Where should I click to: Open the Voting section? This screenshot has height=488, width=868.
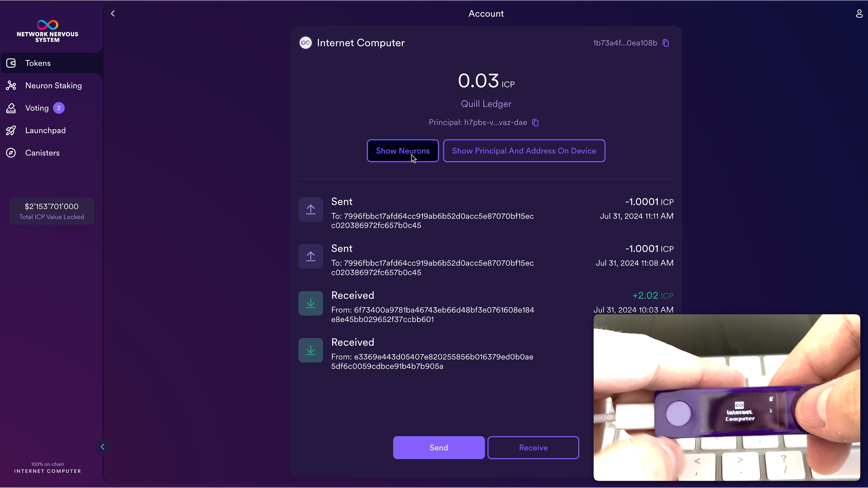(x=37, y=108)
